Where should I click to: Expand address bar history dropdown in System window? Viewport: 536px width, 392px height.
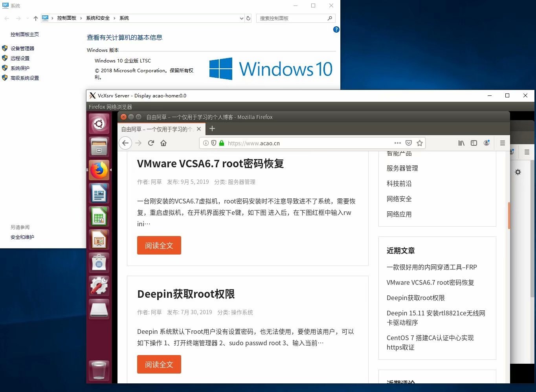(241, 18)
